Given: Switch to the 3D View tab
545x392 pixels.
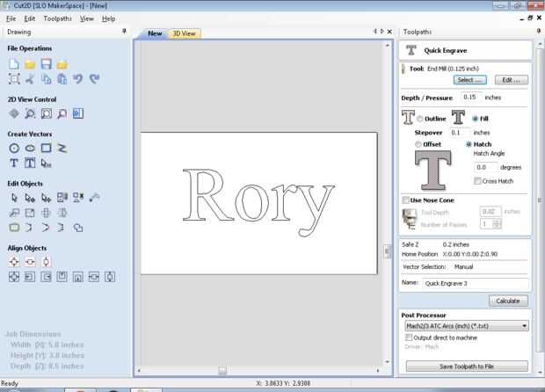Looking at the screenshot, I should tap(185, 33).
